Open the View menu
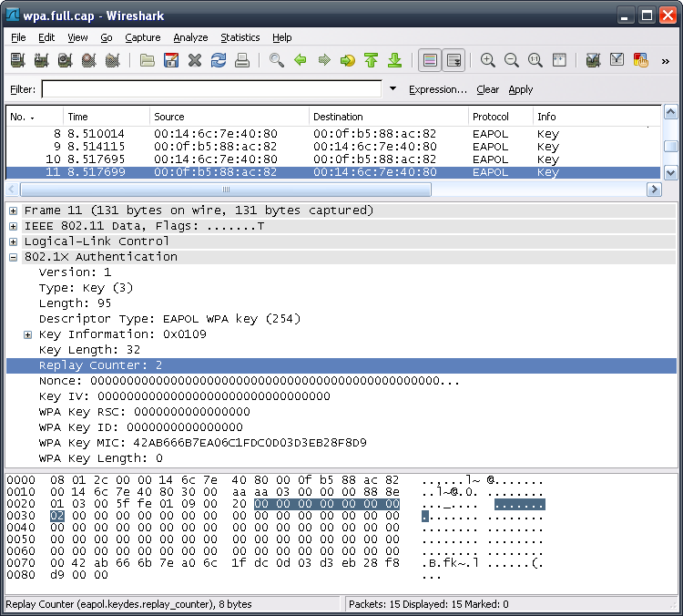This screenshot has height=616, width=683. pyautogui.click(x=77, y=37)
